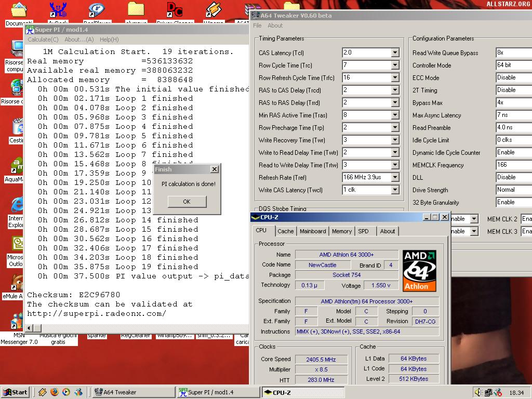Click the 2405.5 MHz Core Speed value
532x399 pixels.
pyautogui.click(x=321, y=360)
